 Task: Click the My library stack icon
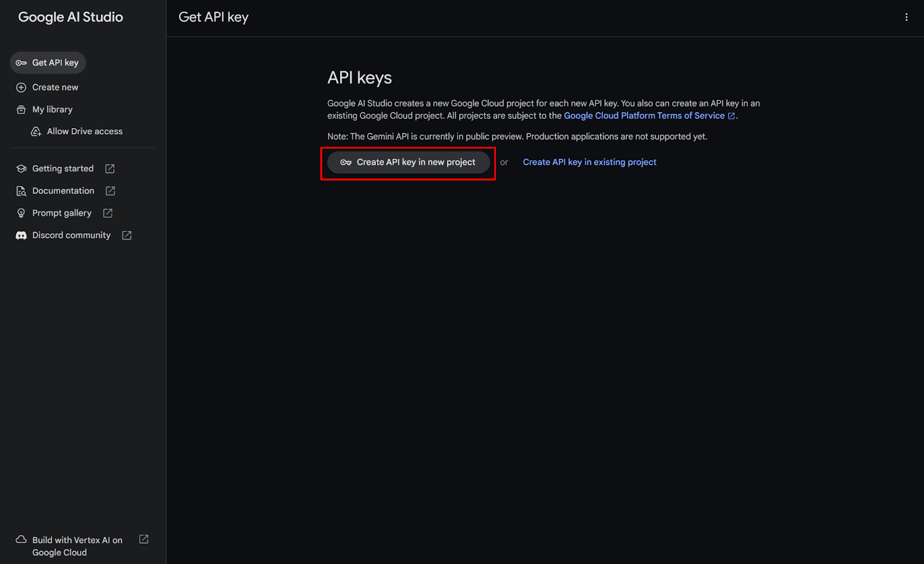point(21,110)
